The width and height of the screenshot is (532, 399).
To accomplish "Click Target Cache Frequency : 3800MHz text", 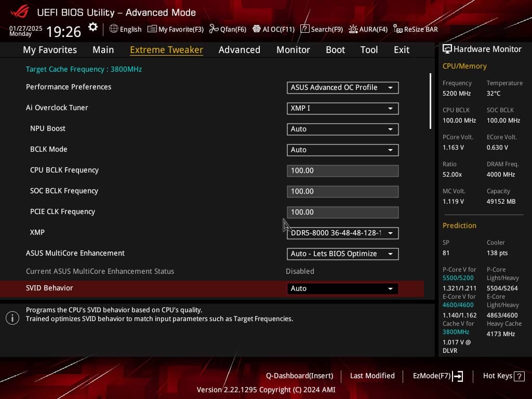I will [84, 69].
